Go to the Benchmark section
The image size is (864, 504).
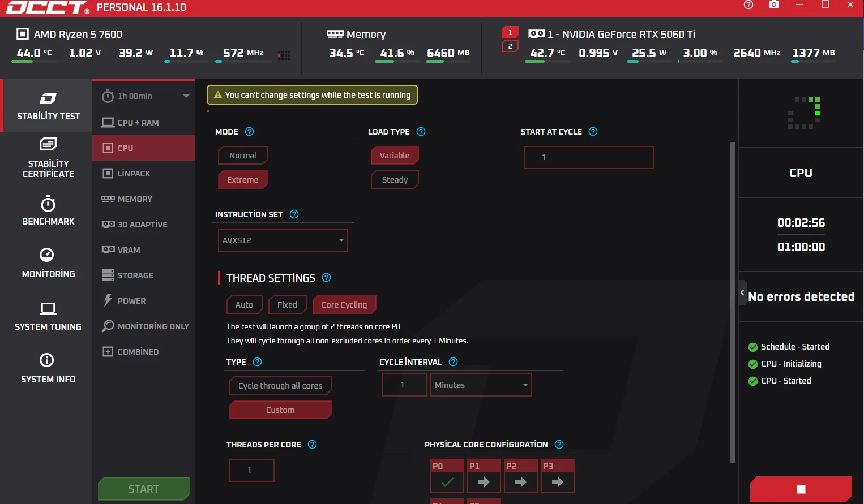click(x=48, y=210)
